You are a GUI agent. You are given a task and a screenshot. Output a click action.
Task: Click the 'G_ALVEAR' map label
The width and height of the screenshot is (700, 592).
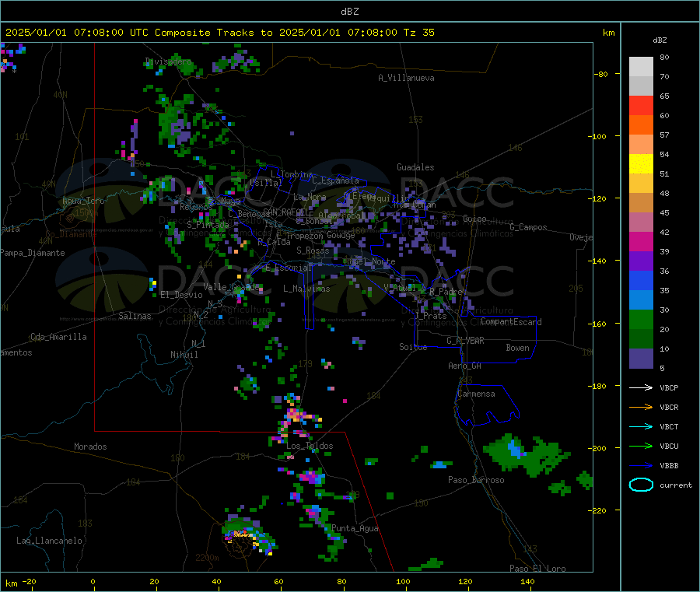click(x=465, y=341)
